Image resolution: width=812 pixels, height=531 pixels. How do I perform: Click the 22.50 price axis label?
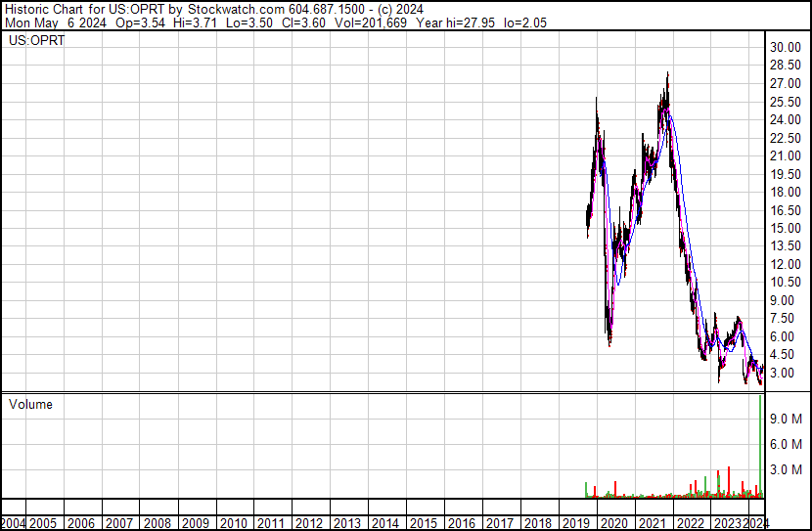click(785, 138)
